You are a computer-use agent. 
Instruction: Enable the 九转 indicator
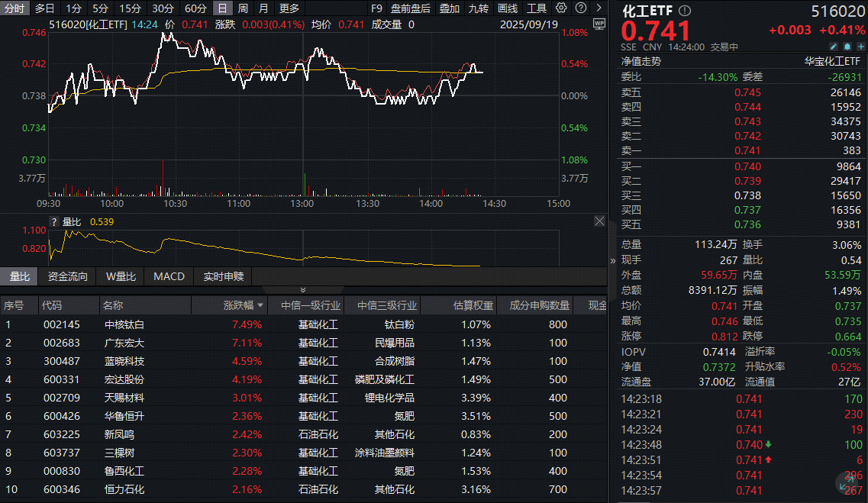(480, 9)
